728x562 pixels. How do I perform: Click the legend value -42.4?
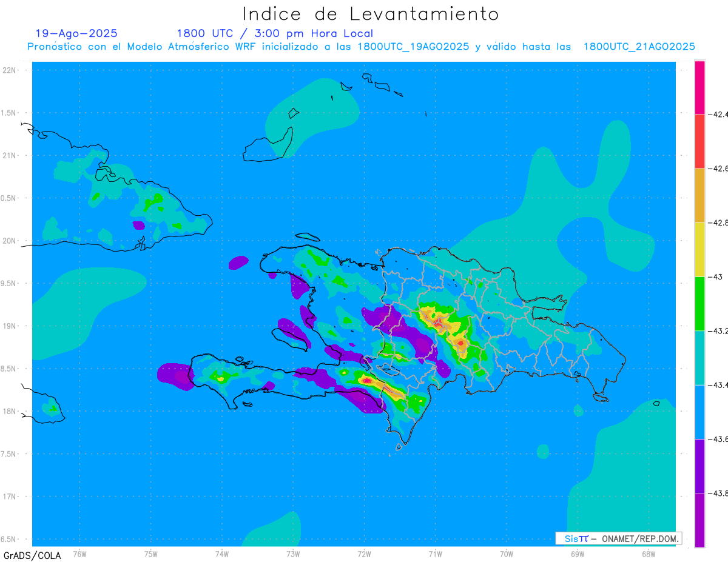pyautogui.click(x=718, y=114)
